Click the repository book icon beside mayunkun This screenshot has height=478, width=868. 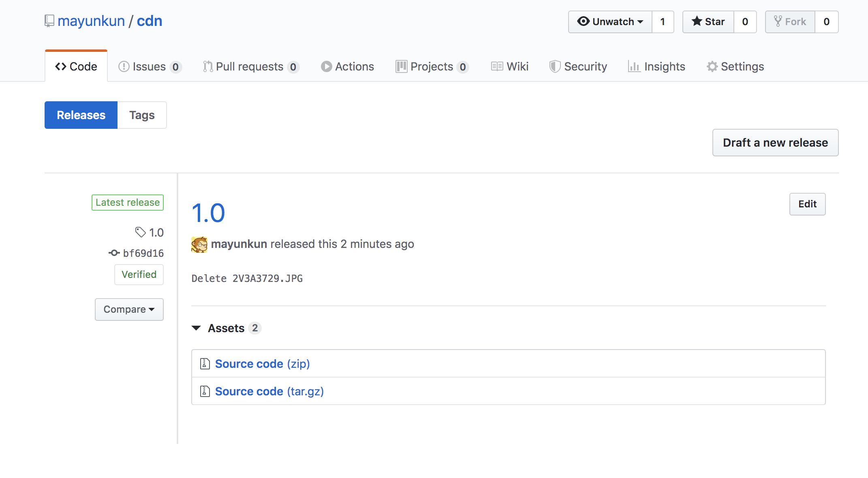49,21
